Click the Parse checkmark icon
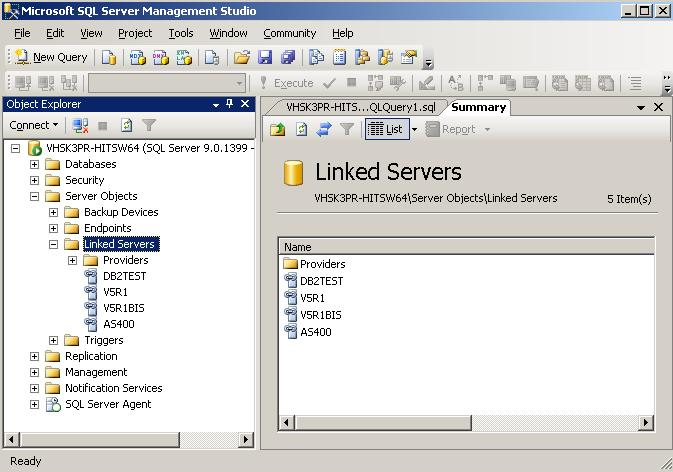This screenshot has height=472, width=673. (329, 83)
